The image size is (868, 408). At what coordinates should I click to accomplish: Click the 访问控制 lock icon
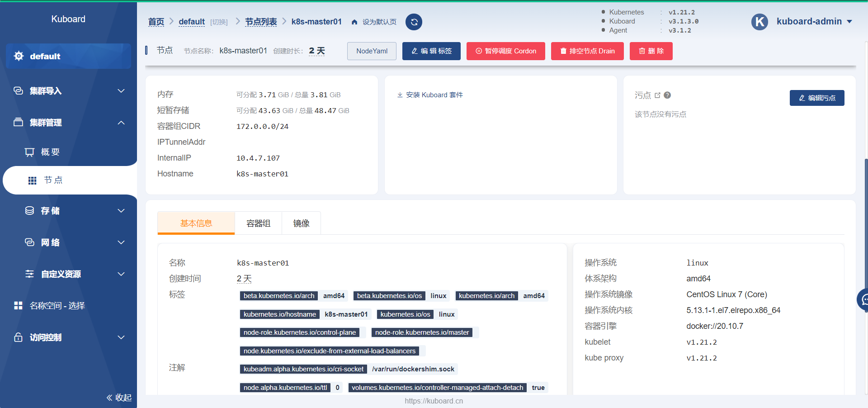pyautogui.click(x=18, y=337)
